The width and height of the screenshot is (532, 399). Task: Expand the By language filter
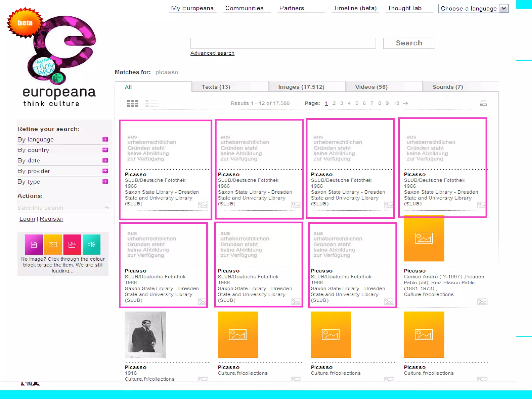[105, 139]
